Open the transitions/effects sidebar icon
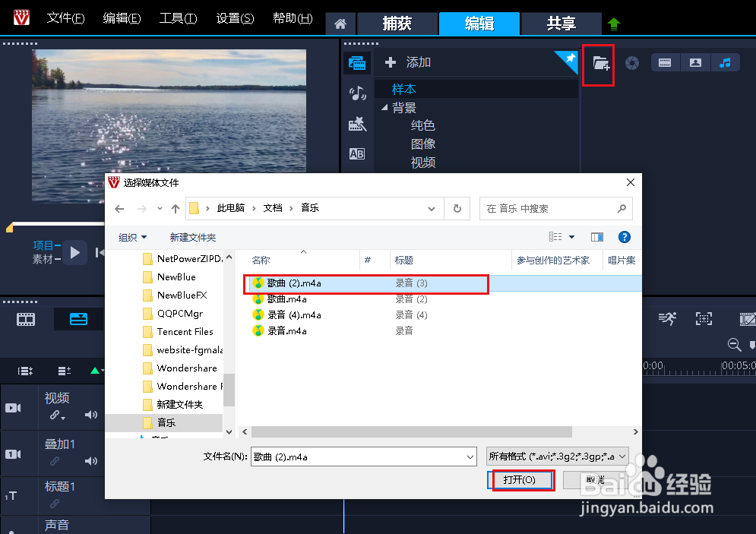This screenshot has height=534, width=756. 357,124
